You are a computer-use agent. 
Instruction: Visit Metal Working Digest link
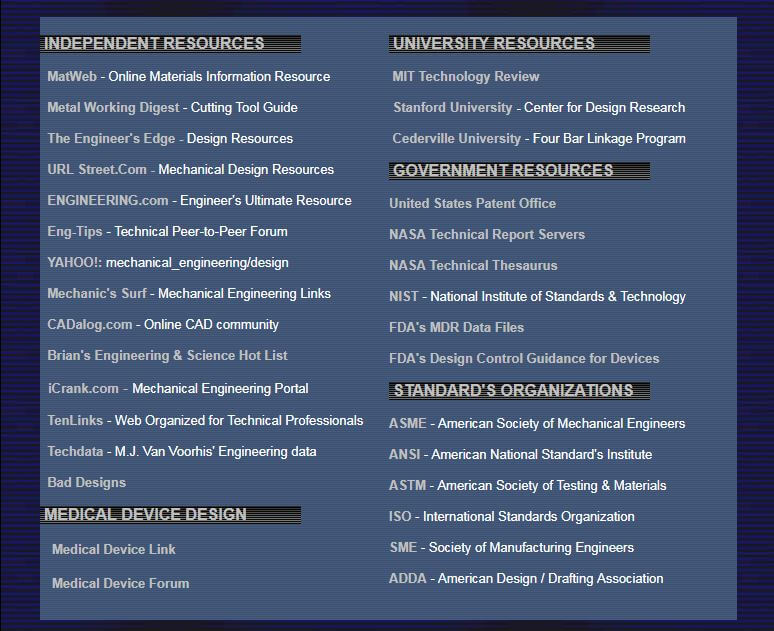pos(114,108)
